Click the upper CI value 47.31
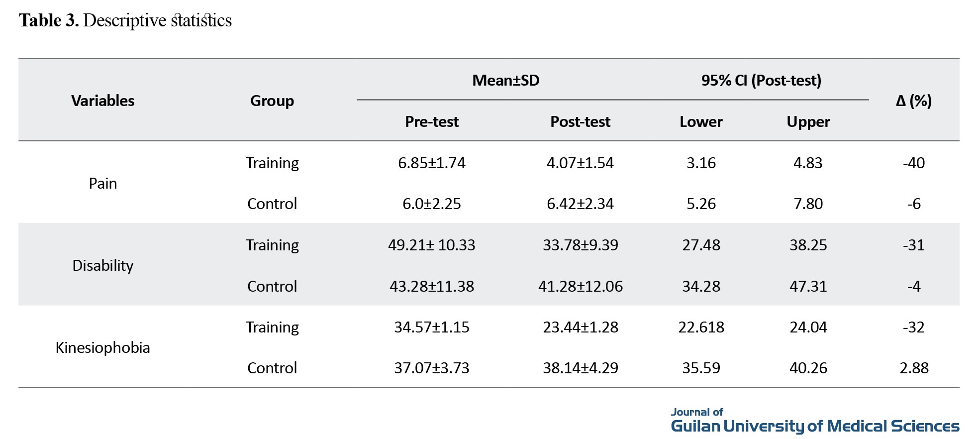 click(x=808, y=286)
